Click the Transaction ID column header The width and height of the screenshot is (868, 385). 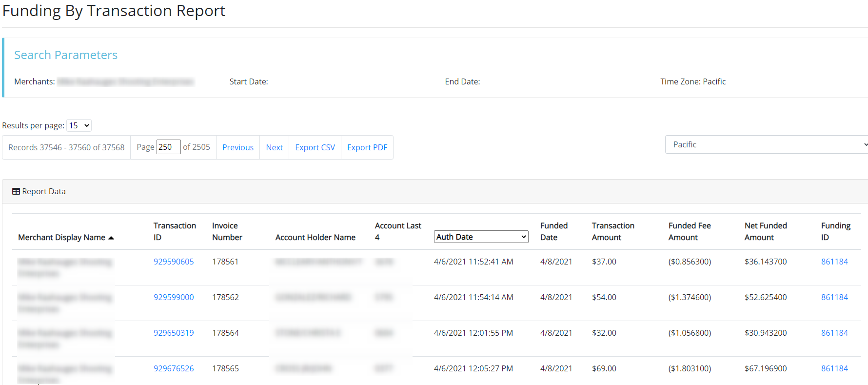click(x=175, y=231)
